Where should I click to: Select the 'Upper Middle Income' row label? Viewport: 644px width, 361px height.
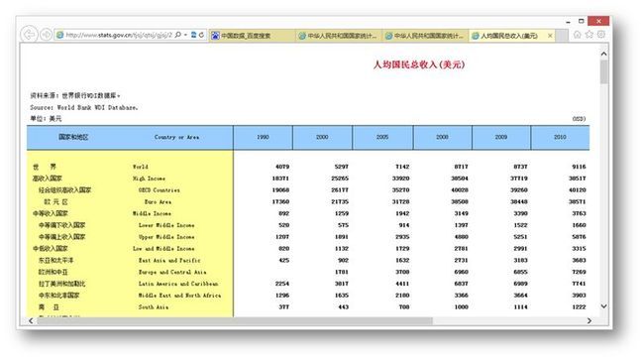pyautogui.click(x=166, y=237)
